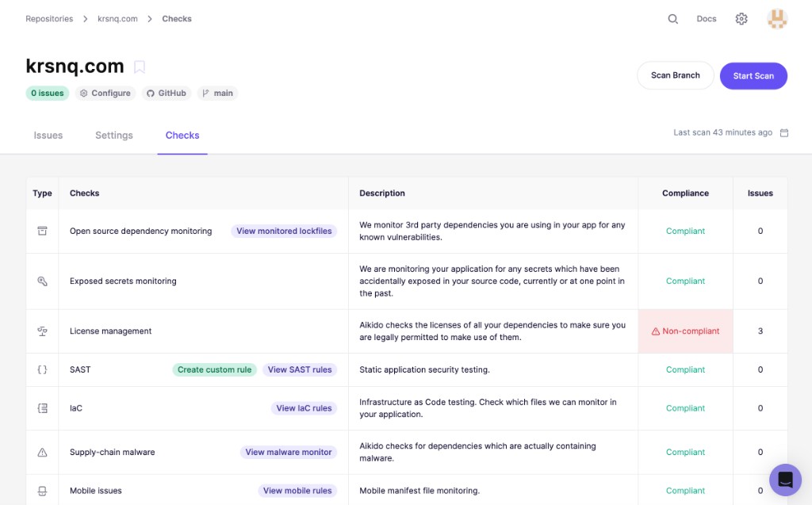812x505 pixels.
Task: Click the main branch pill
Action: coord(217,94)
